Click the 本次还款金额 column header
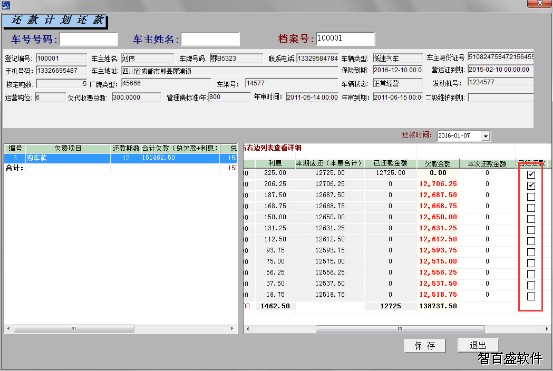The height and width of the screenshot is (371, 553). [487, 164]
